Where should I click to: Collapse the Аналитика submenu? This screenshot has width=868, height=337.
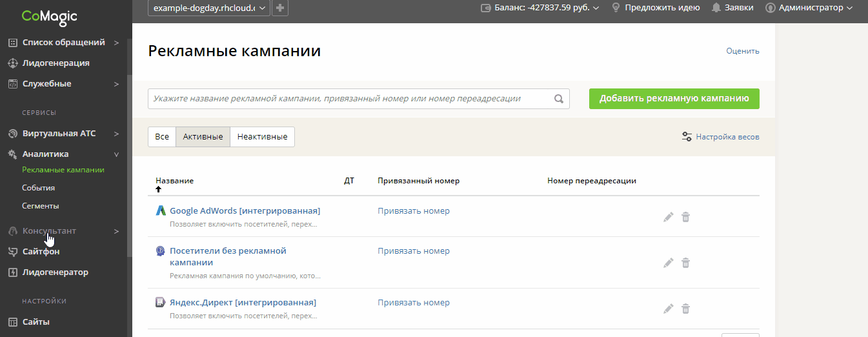[116, 154]
